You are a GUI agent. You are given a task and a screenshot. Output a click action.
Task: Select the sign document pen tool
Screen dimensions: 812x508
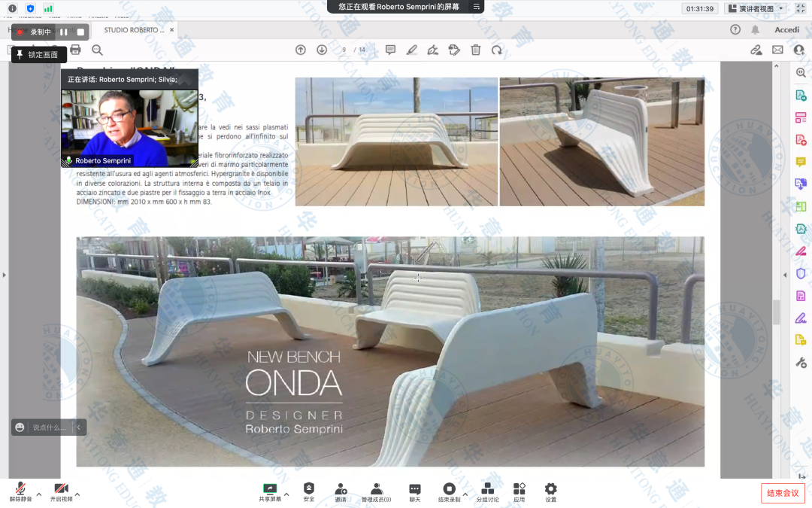(433, 50)
